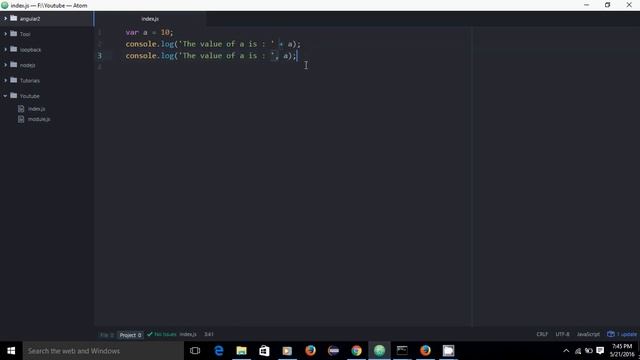Open the Windows Store from taskbar
Screen dimensions: 640x360
(x=264, y=351)
